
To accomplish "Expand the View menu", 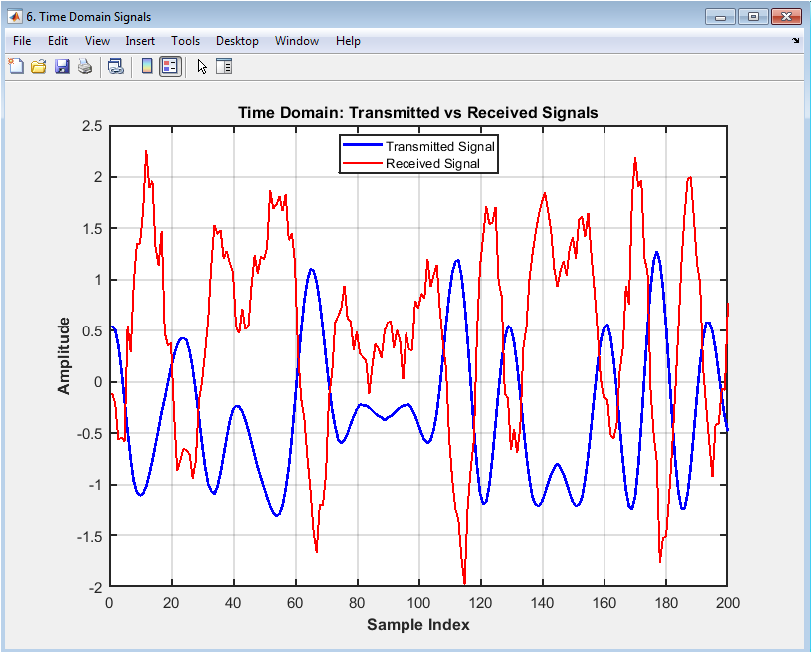I will pos(97,41).
